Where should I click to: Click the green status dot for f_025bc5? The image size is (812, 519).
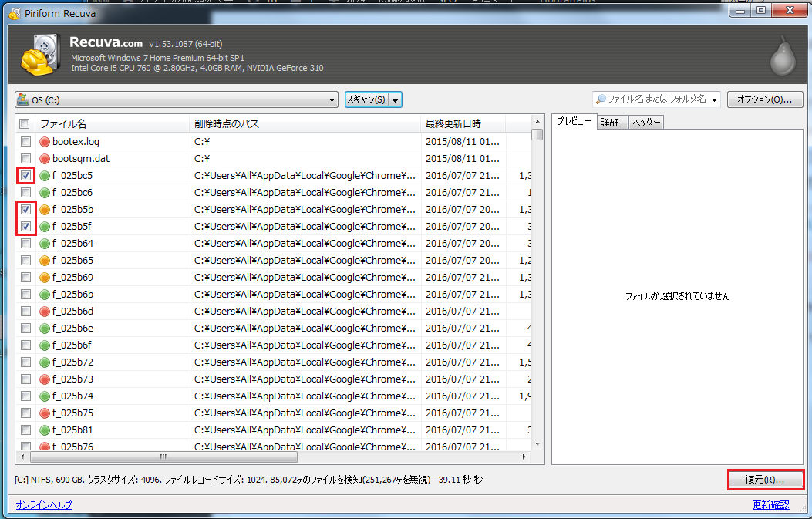point(45,176)
